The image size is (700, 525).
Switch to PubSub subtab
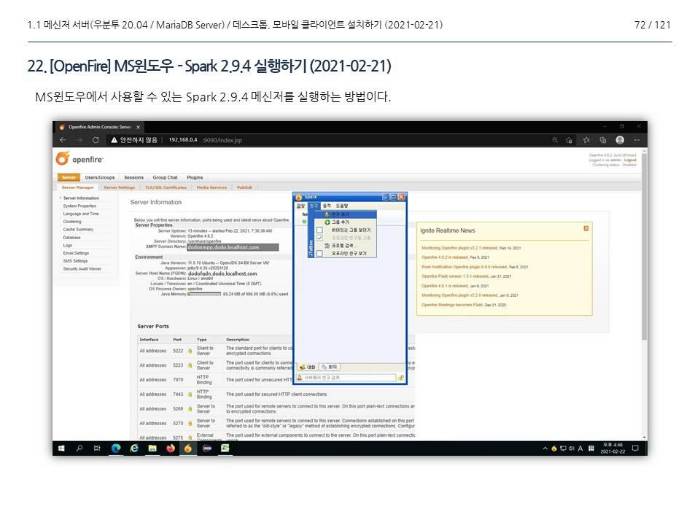click(244, 188)
